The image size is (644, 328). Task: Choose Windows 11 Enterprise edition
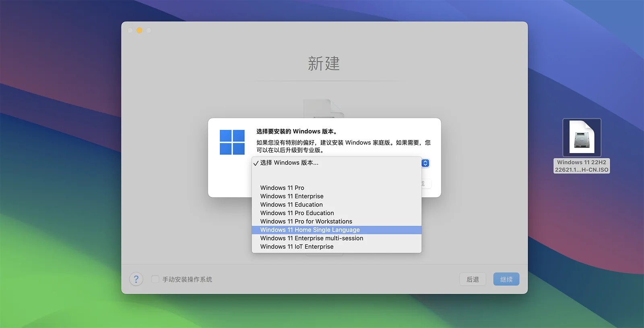point(336,196)
